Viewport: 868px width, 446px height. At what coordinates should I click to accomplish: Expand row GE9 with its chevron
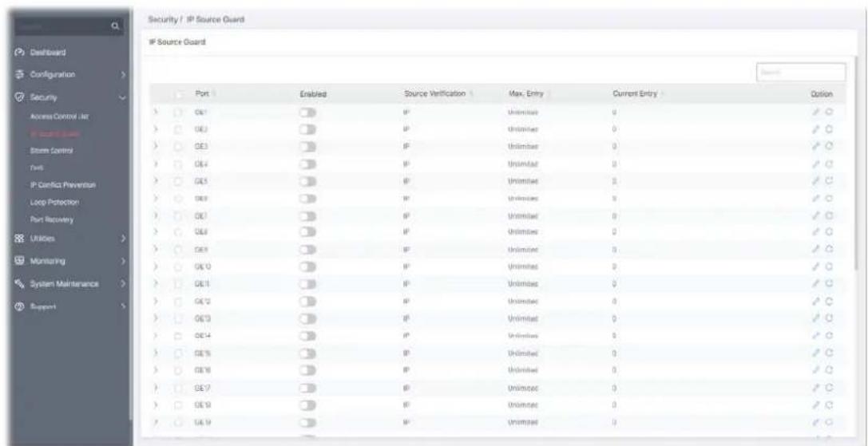click(156, 250)
